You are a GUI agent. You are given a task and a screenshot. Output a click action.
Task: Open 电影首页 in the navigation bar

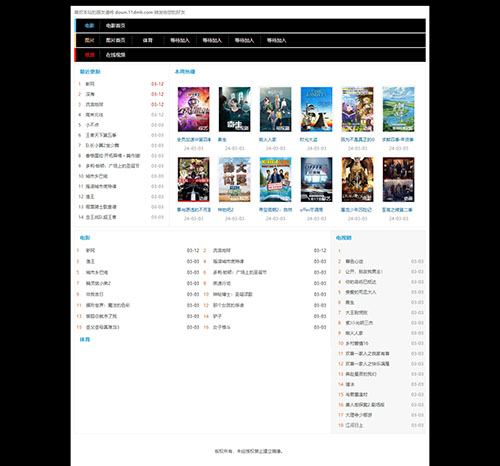point(115,26)
